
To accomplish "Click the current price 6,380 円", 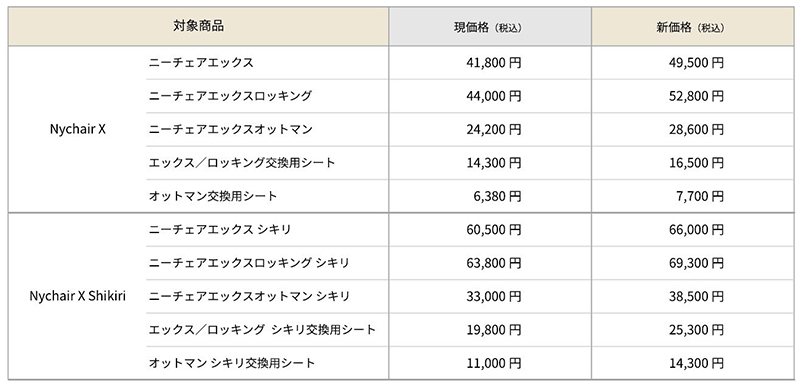I will [497, 196].
